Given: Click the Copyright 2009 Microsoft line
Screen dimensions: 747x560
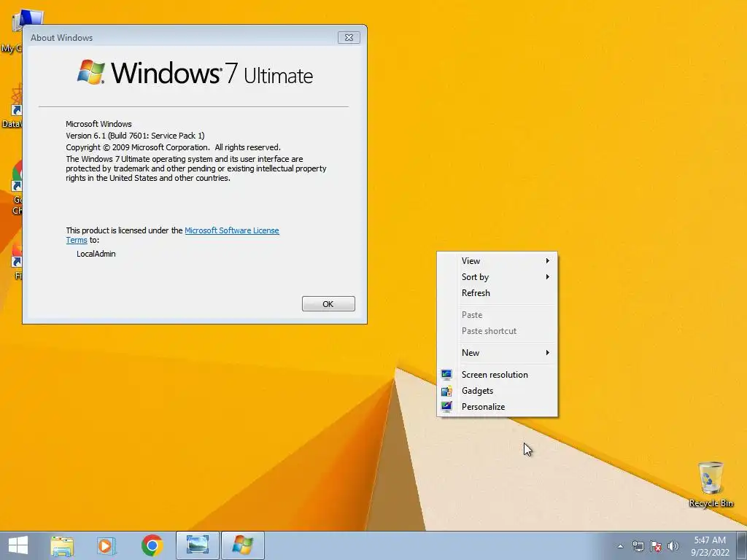Looking at the screenshot, I should [x=174, y=147].
